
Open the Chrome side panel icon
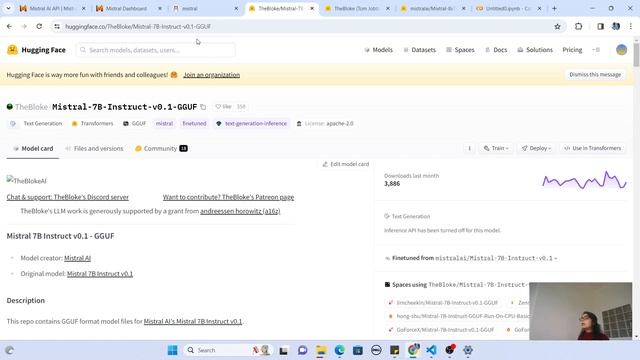tap(600, 27)
